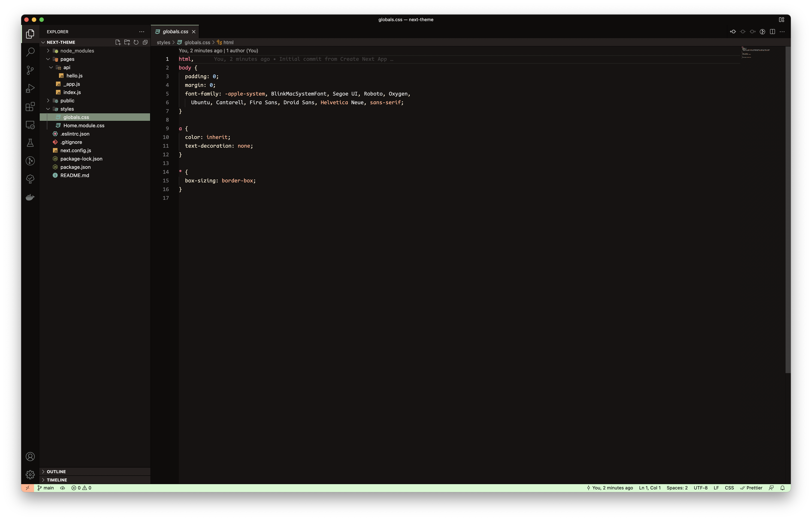Viewport: 812px width, 520px height.
Task: Open the Extensions view
Action: (30, 107)
